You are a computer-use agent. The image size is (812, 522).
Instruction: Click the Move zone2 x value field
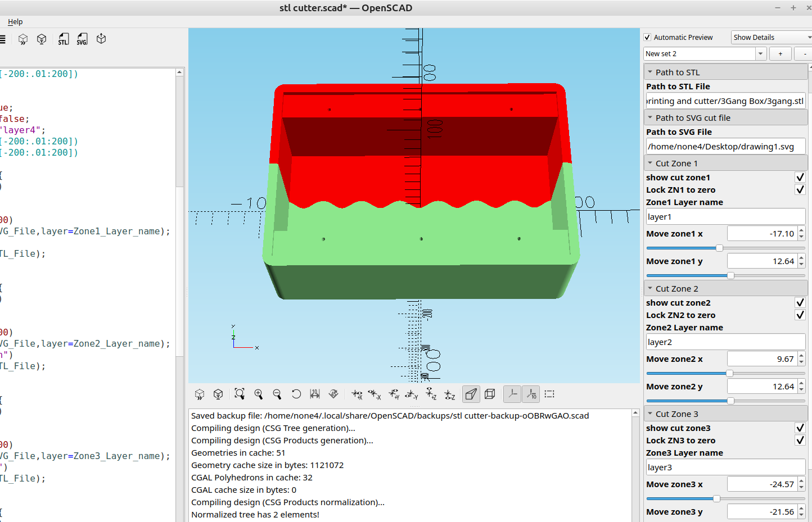(x=762, y=359)
